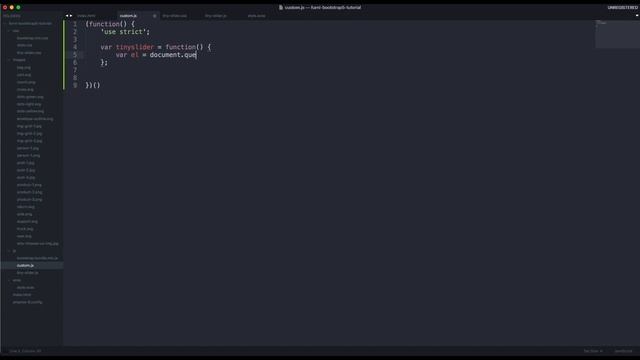Click the FOLDERS sidebar heading
The height and width of the screenshot is (360, 640).
[12, 16]
